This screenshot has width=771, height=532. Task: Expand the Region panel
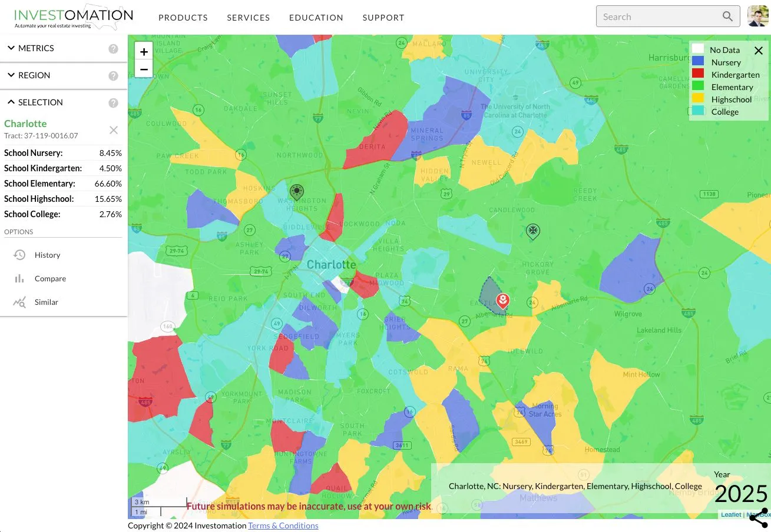point(64,75)
